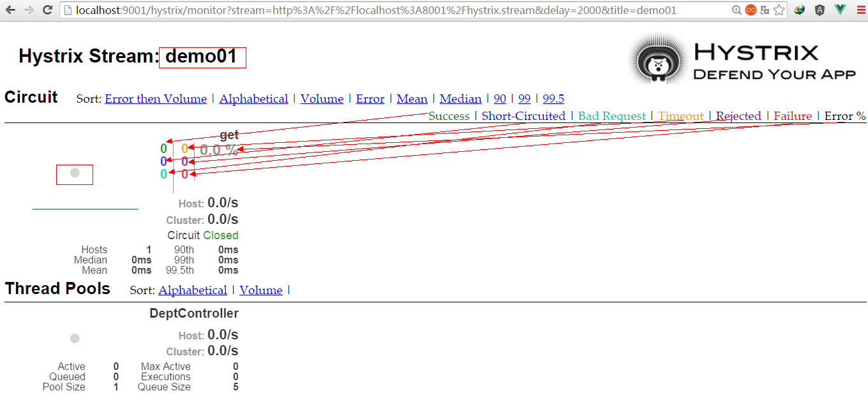Click the DeptController Host rate label
868x407 pixels.
pyautogui.click(x=191, y=336)
